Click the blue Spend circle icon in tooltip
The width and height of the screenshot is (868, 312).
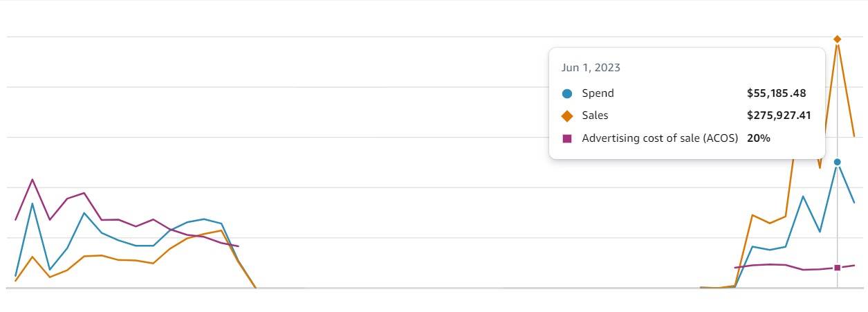click(567, 93)
